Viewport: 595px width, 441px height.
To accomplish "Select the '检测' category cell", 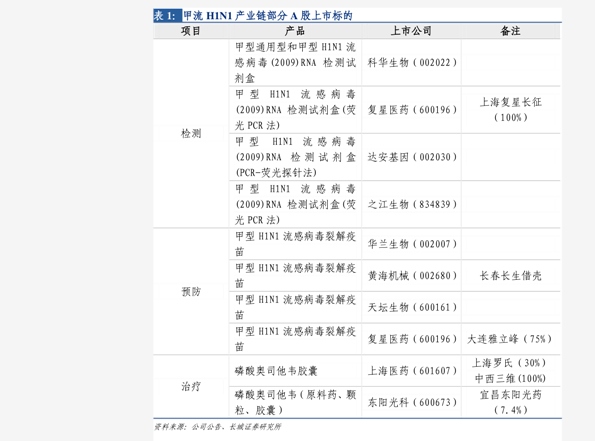I will pos(191,134).
